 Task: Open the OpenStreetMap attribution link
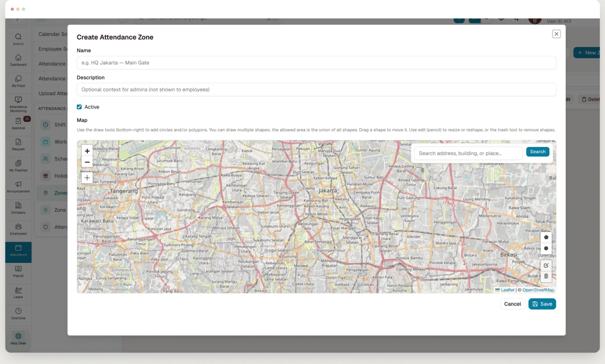[538, 290]
